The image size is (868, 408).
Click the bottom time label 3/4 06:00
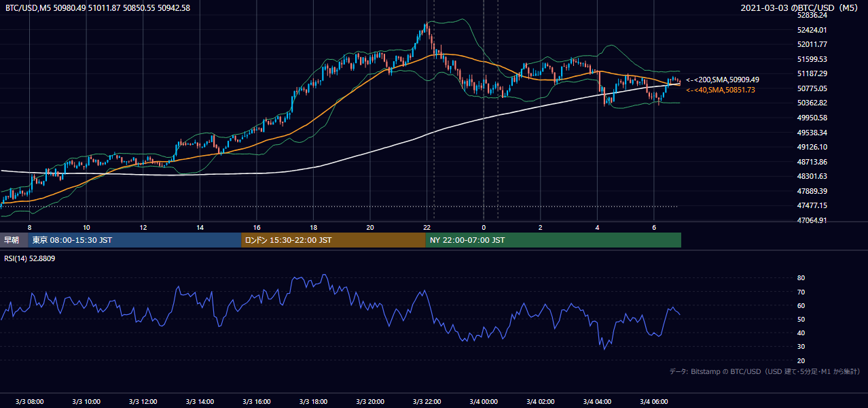point(654,401)
